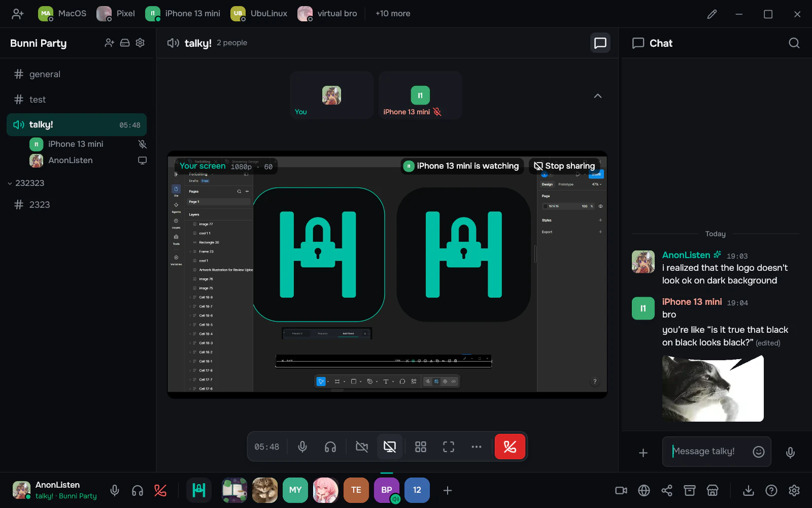Open the add friend icon at top left
This screenshot has height=508, width=812.
pyautogui.click(x=18, y=14)
